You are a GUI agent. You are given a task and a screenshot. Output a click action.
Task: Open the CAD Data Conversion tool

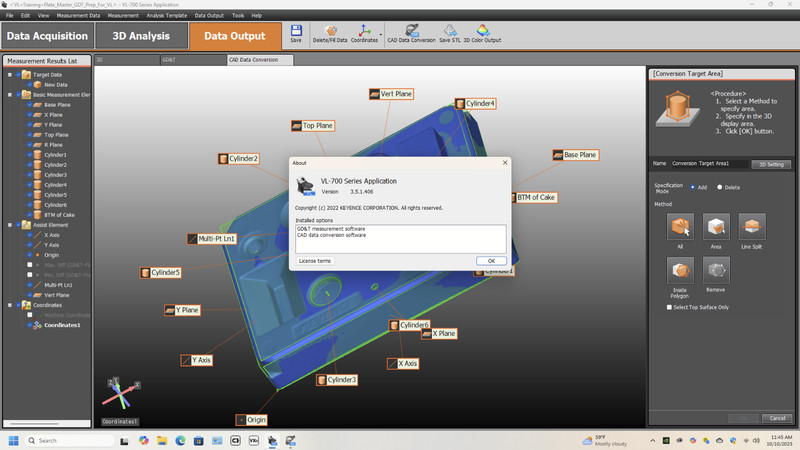[411, 34]
